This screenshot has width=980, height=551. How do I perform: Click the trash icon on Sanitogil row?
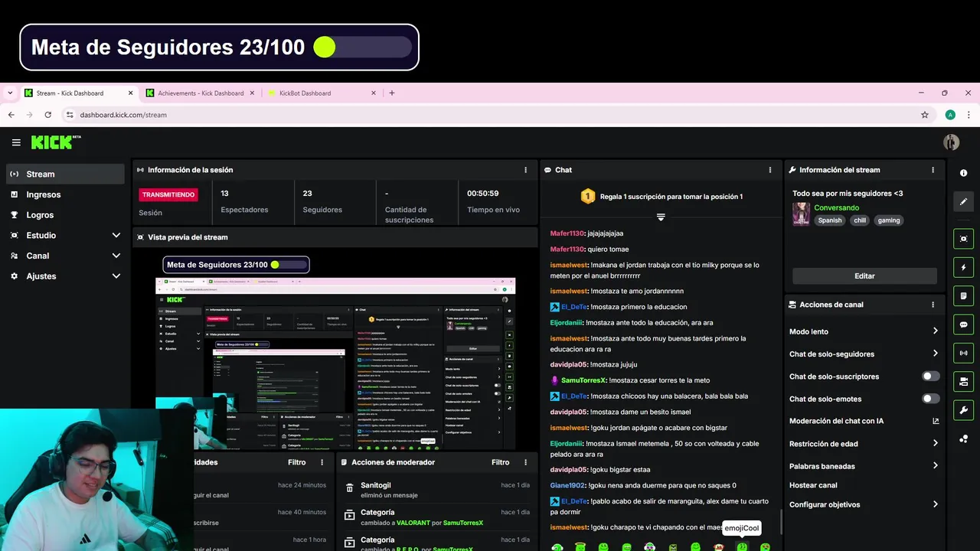coord(350,488)
